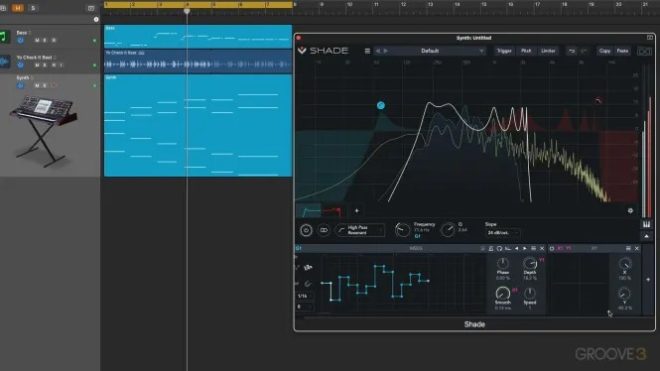Screen dimensions: 660x371
Task: Toggle the MSEG loop mode icon
Action: point(499,249)
